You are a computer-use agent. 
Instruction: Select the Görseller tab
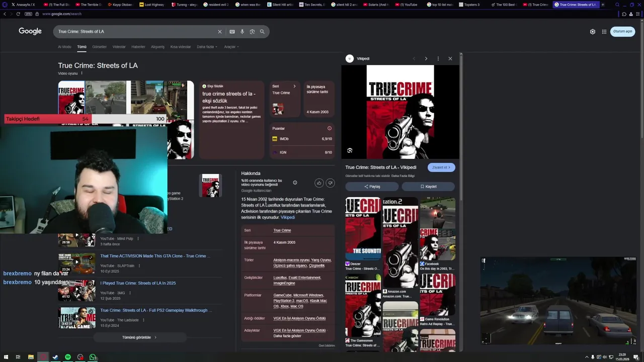99,47
